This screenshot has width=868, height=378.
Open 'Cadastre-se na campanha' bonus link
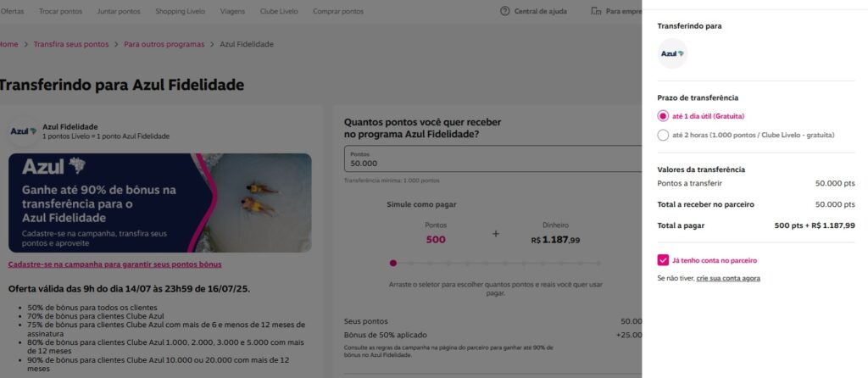coord(114,264)
